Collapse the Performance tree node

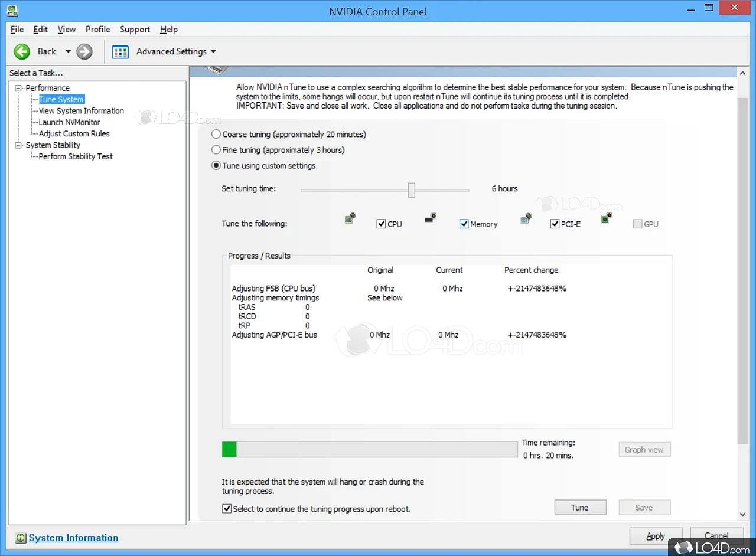tap(18, 88)
